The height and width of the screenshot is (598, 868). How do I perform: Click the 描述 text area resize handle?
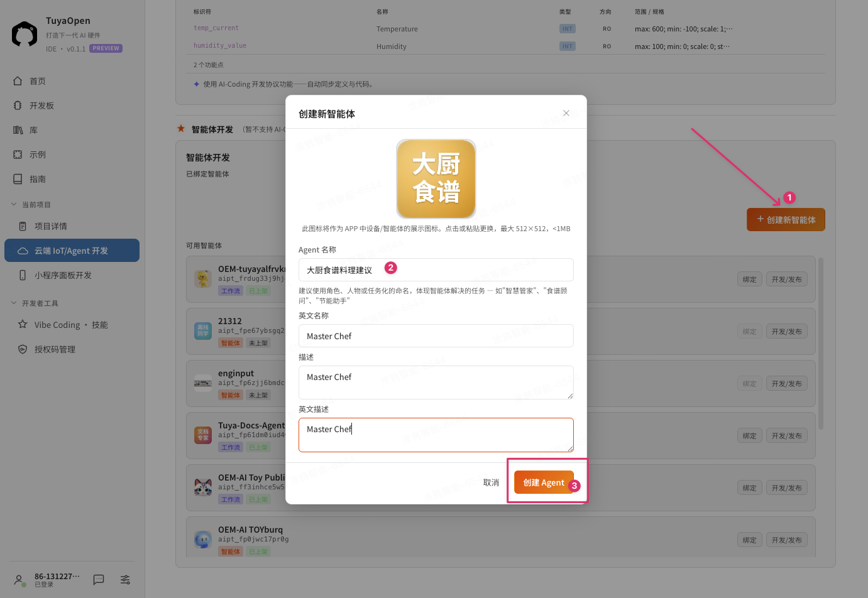[570, 396]
